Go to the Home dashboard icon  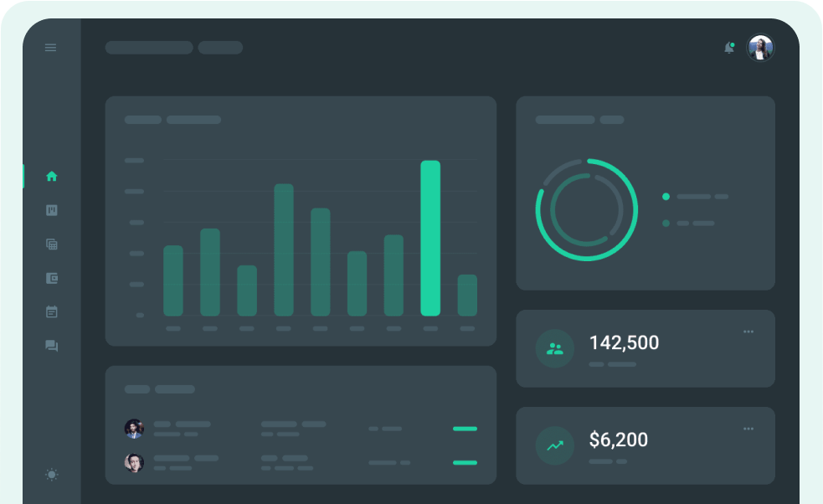coord(52,176)
